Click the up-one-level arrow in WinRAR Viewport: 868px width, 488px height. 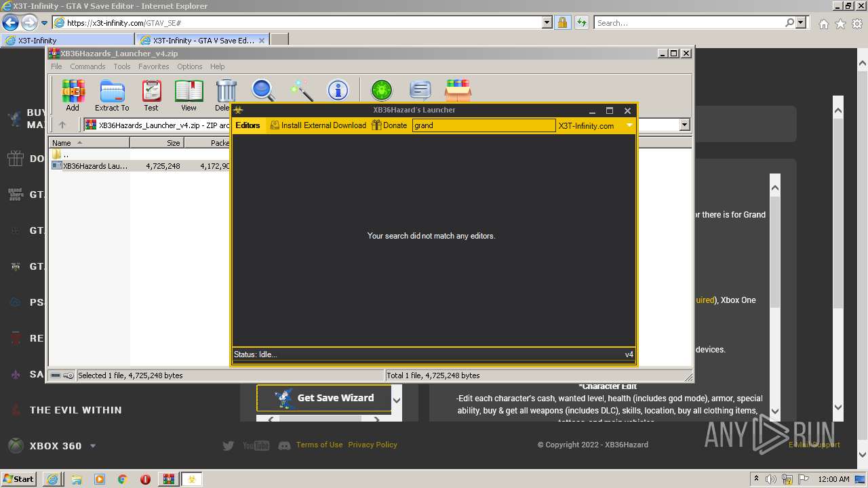click(x=62, y=125)
